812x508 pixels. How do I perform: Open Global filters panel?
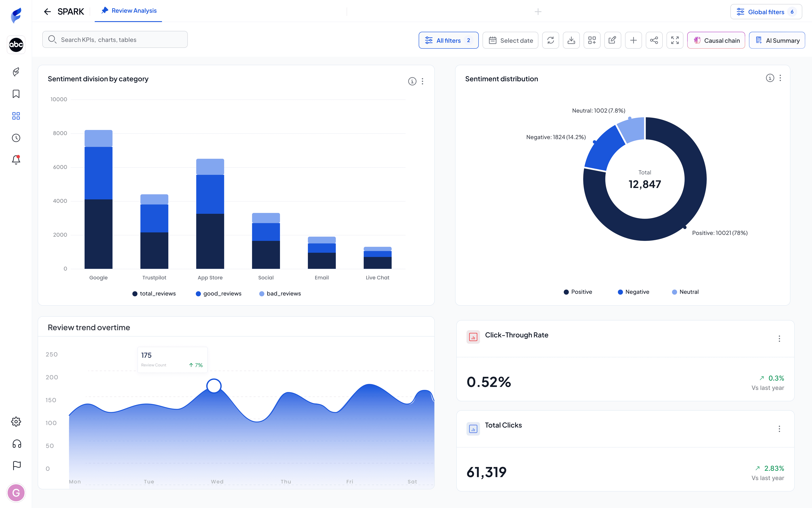point(766,12)
